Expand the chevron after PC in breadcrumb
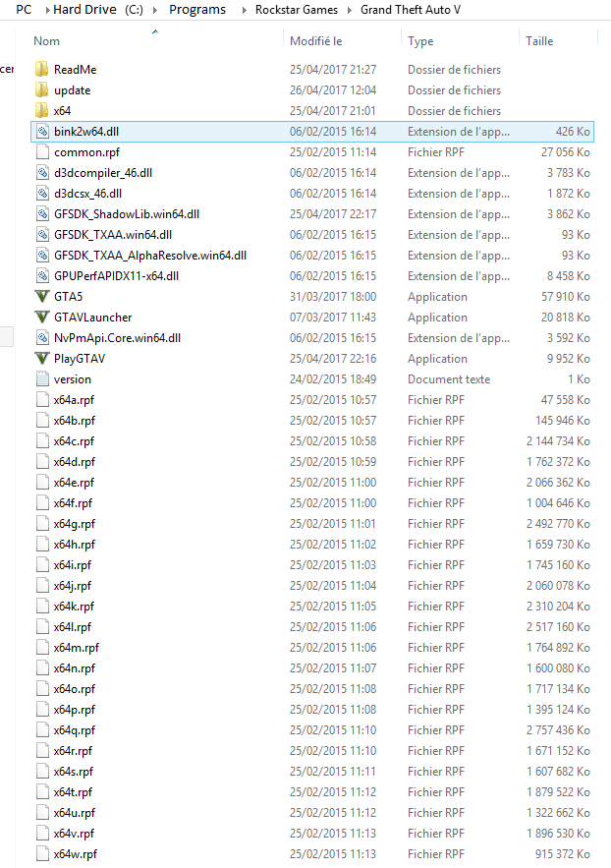The image size is (611, 868). 47,10
